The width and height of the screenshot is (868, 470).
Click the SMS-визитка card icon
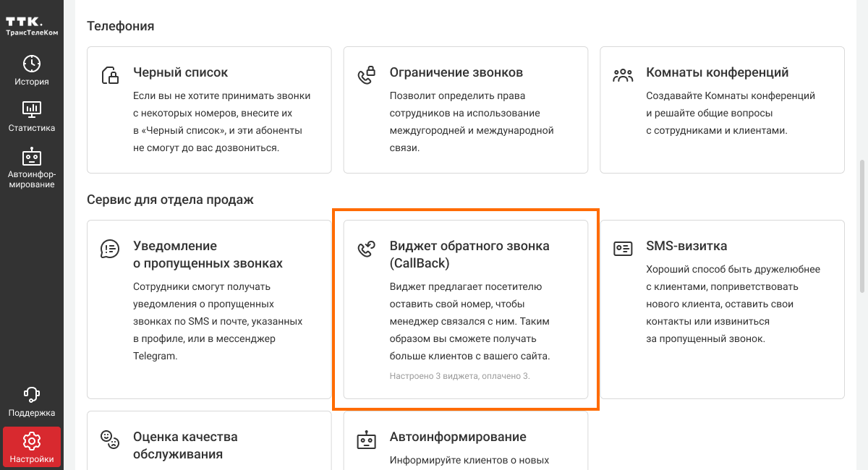tap(623, 249)
